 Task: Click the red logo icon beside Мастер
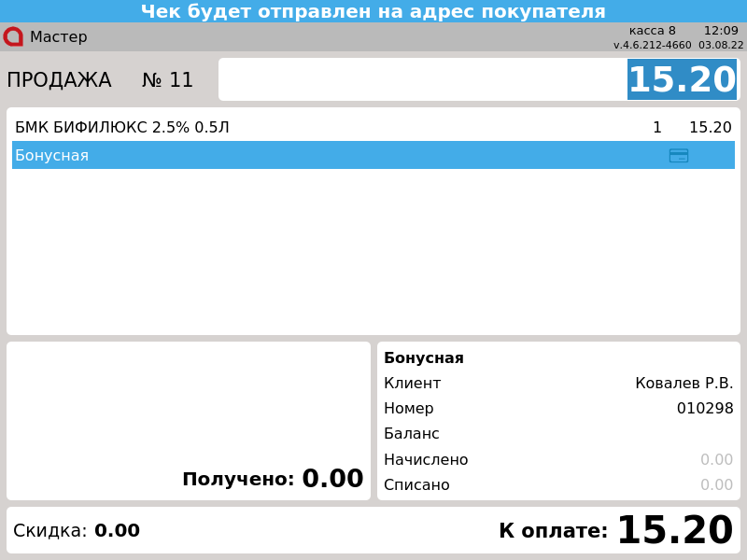click(x=13, y=36)
